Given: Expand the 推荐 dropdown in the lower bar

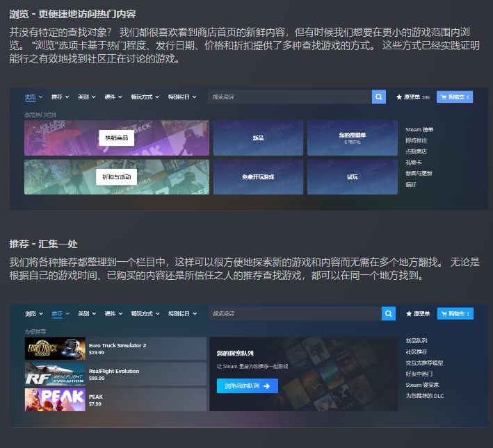Looking at the screenshot, I should click(x=60, y=314).
